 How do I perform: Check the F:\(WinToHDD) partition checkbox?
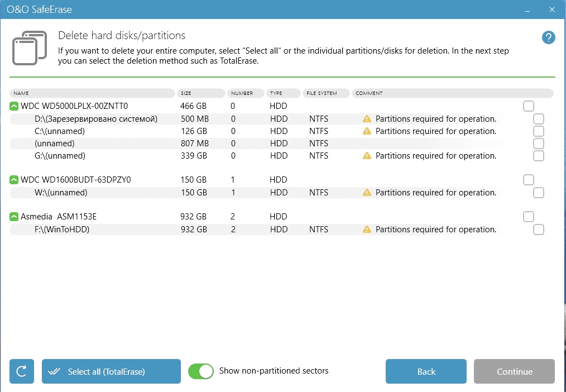point(539,229)
